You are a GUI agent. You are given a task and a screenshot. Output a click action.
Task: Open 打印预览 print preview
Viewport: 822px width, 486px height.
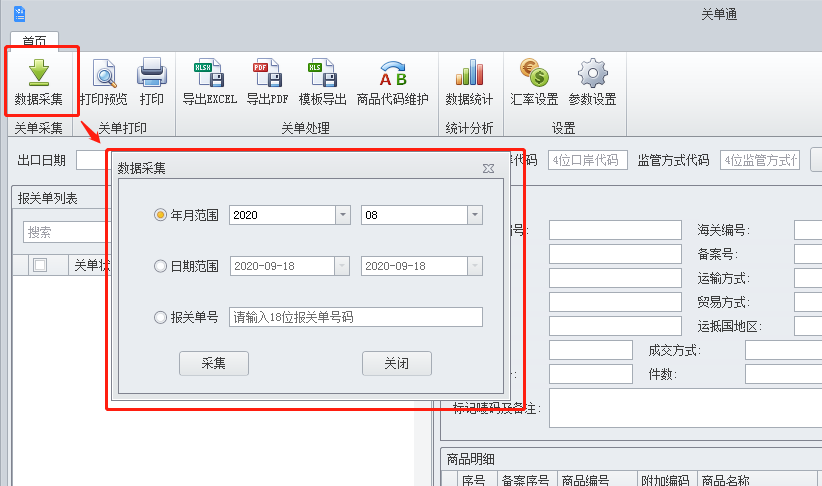click(104, 82)
